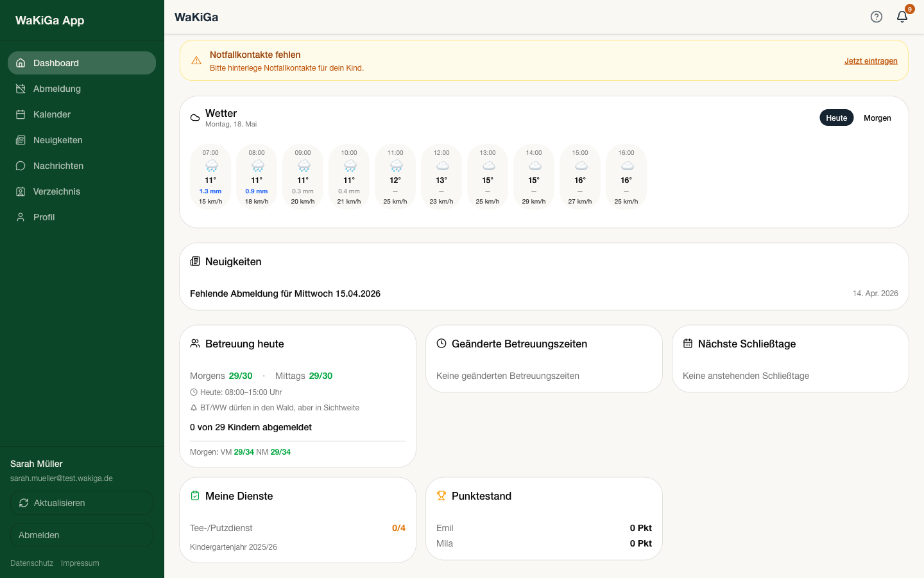Click the Verzeichnis contact book icon
This screenshot has width=924, height=578.
[21, 191]
